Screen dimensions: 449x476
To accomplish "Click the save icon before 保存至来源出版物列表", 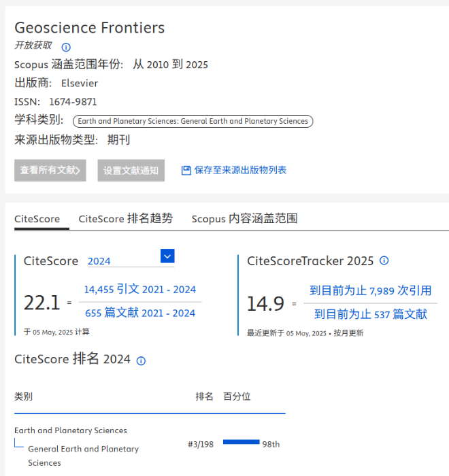I will (186, 170).
